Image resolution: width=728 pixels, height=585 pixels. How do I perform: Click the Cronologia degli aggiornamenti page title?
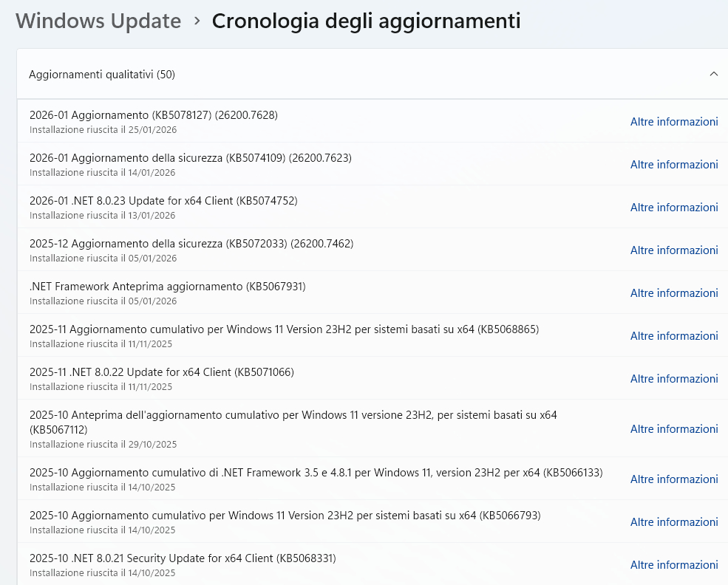pyautogui.click(x=367, y=21)
